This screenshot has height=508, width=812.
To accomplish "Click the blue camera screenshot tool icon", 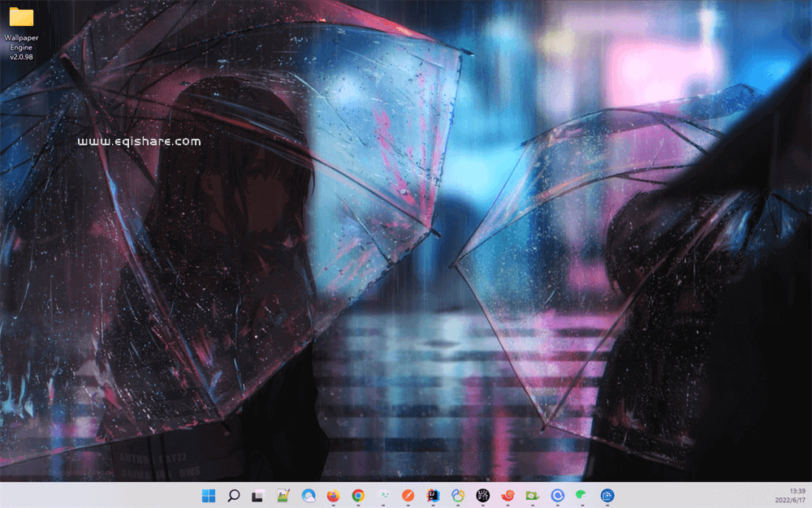I will (608, 496).
